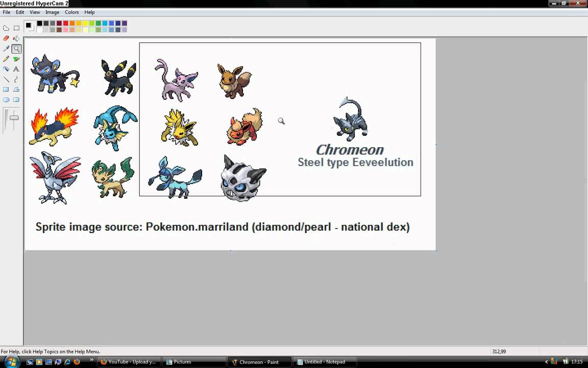Choose the orange palette swatch
Image resolution: width=588 pixels, height=368 pixels.
tap(72, 24)
